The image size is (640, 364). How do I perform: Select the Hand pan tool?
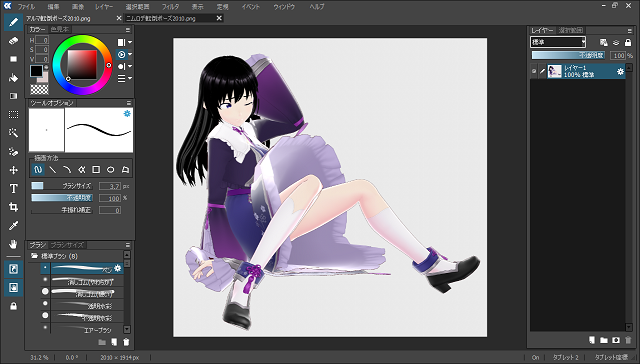(x=13, y=244)
